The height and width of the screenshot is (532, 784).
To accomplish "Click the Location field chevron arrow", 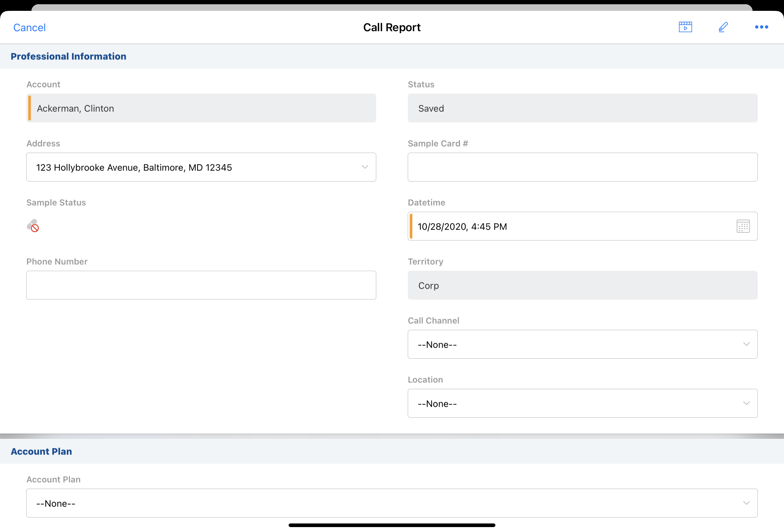I will (x=746, y=403).
